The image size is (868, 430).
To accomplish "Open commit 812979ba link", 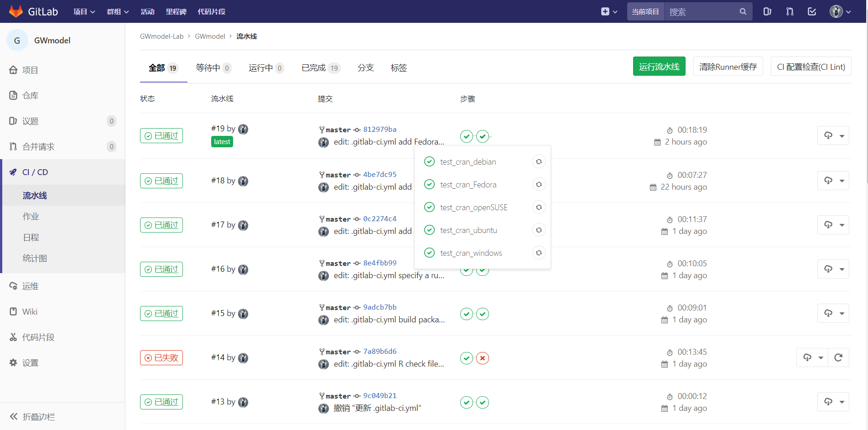I will tap(379, 130).
